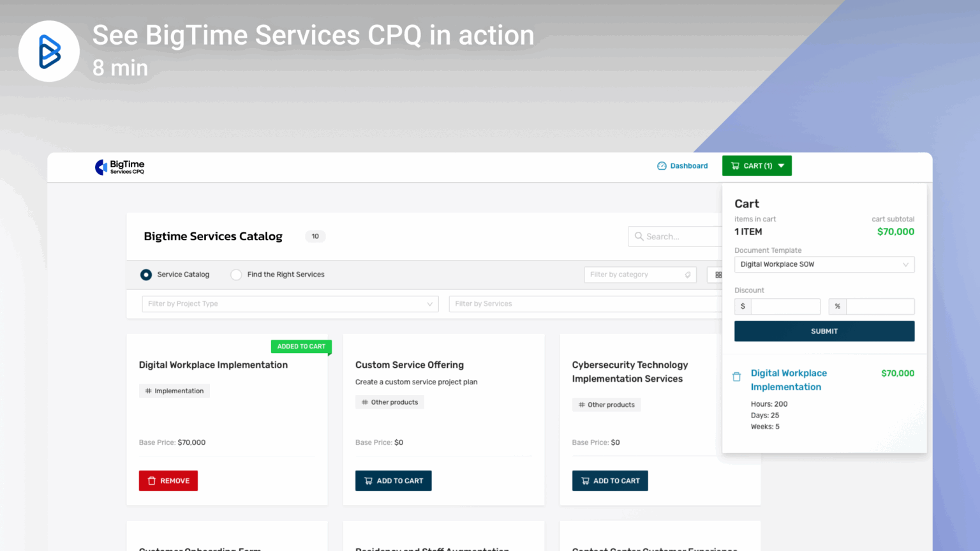Open the Digital Workplace Implementation cart link
Image resolution: width=980 pixels, height=551 pixels.
point(789,380)
